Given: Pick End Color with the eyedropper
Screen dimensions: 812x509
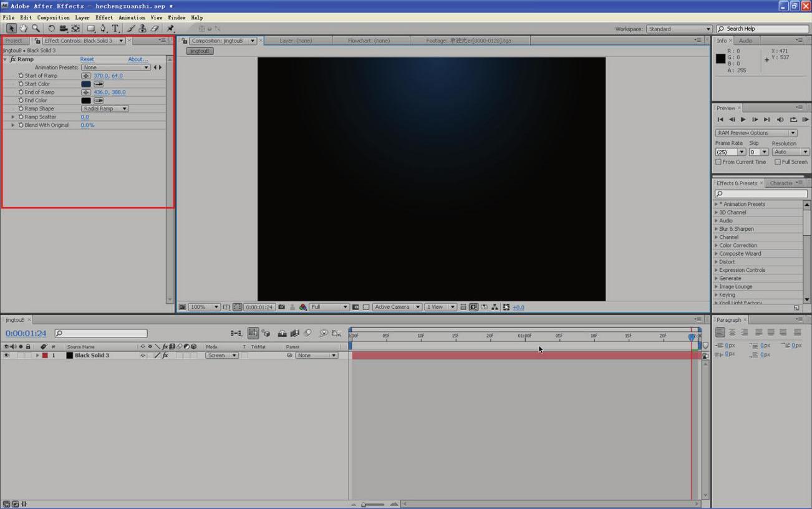Looking at the screenshot, I should click(x=99, y=100).
